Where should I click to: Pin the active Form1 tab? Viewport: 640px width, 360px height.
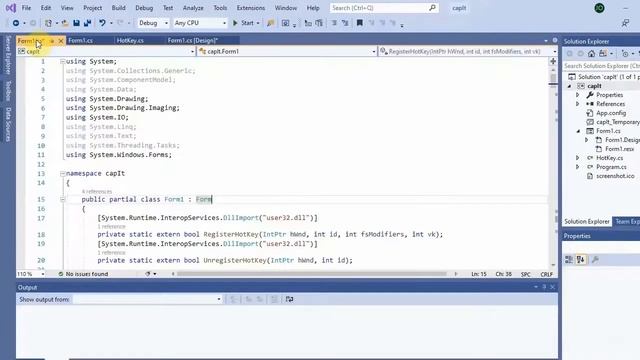coord(52,41)
